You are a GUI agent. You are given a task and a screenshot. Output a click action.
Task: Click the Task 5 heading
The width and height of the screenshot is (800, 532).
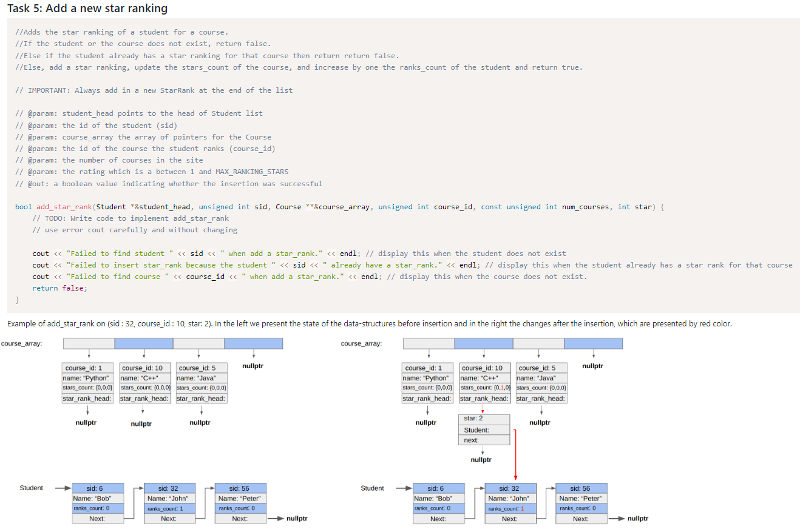[x=88, y=8]
